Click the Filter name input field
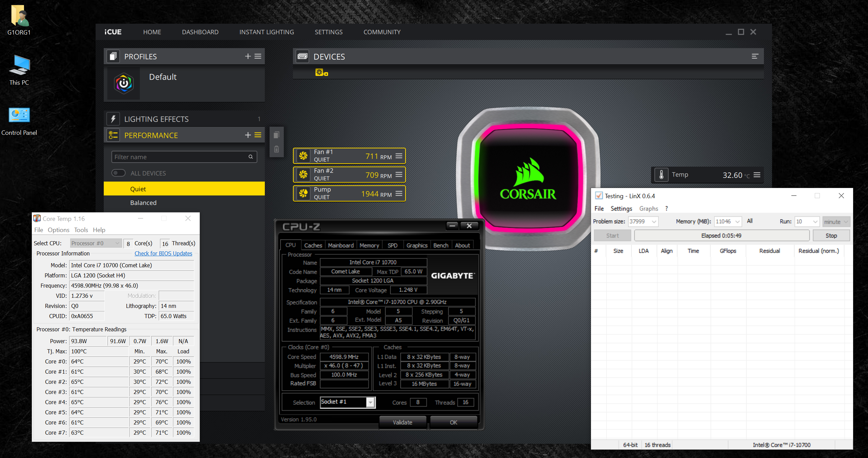This screenshot has width=868, height=458. point(184,157)
